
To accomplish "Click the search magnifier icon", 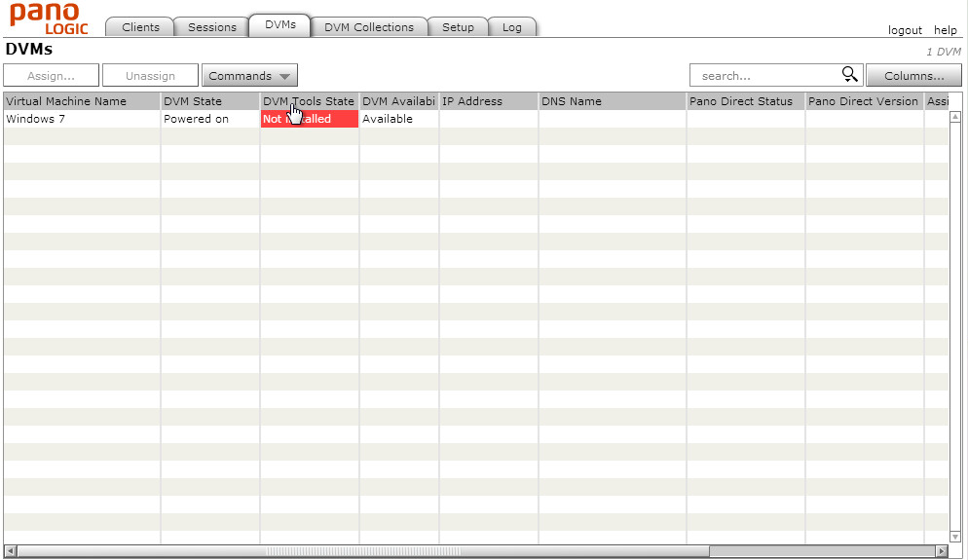I will tap(850, 75).
